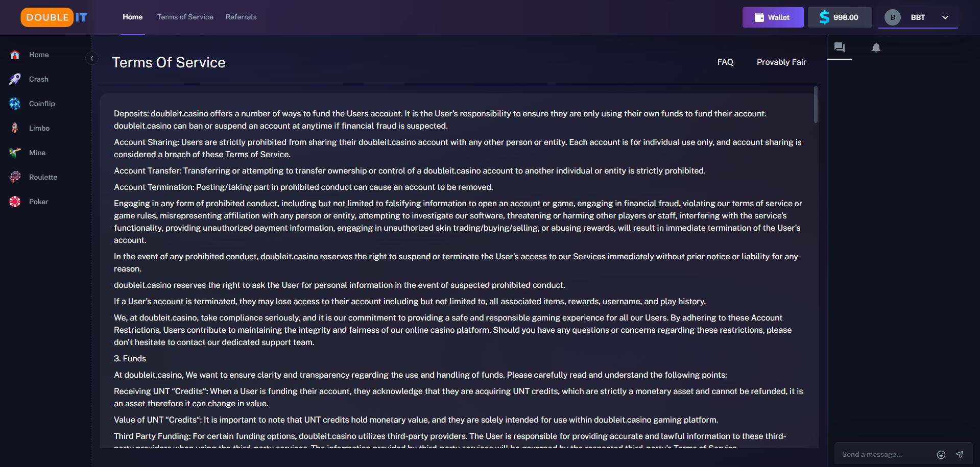Open the Crash game rocket icon
This screenshot has height=467, width=980.
click(15, 79)
